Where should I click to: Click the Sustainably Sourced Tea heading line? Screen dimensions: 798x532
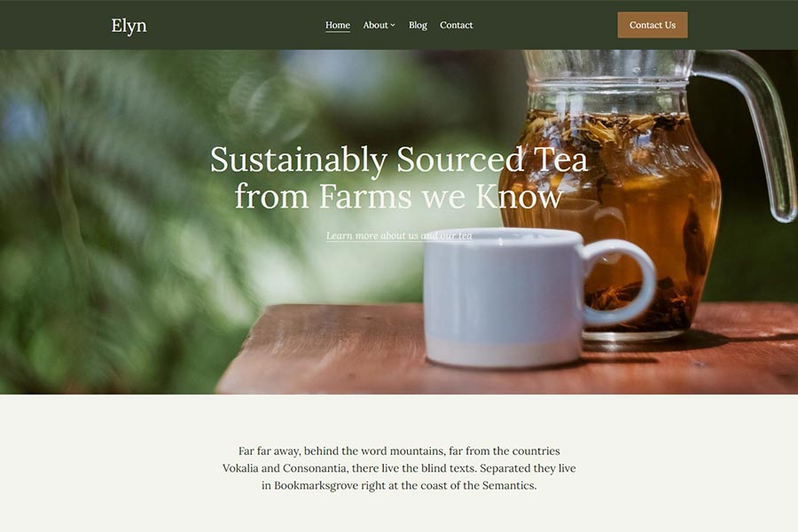click(x=399, y=160)
